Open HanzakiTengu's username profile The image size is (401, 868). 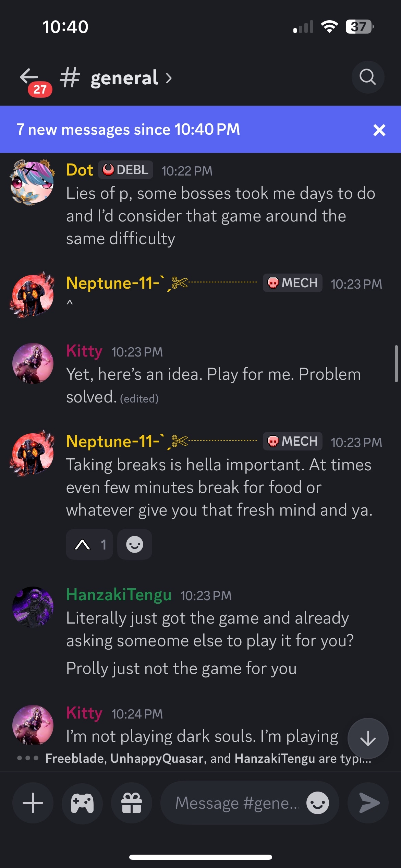click(119, 595)
